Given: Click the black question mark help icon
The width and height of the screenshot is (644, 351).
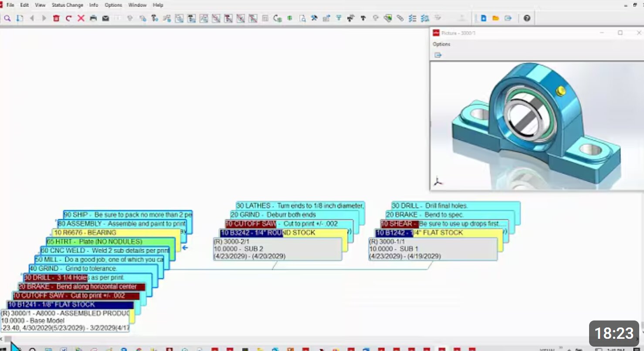Looking at the screenshot, I should pyautogui.click(x=527, y=18).
